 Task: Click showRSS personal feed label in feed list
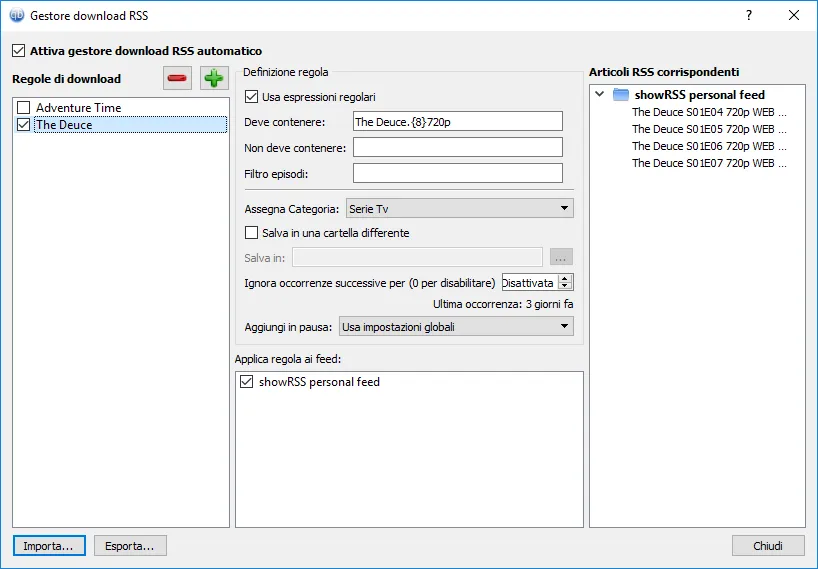pos(319,382)
